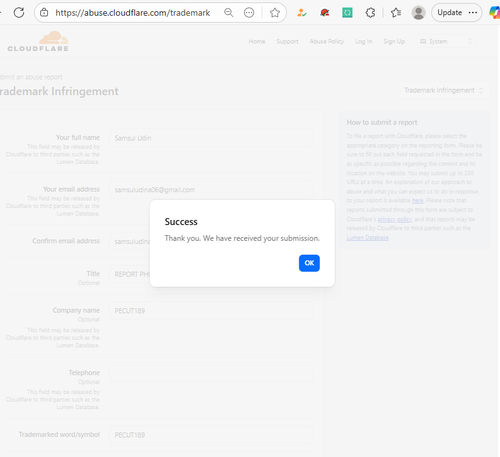Reload the page with refresh icon
500x457 pixels.
[x=19, y=13]
